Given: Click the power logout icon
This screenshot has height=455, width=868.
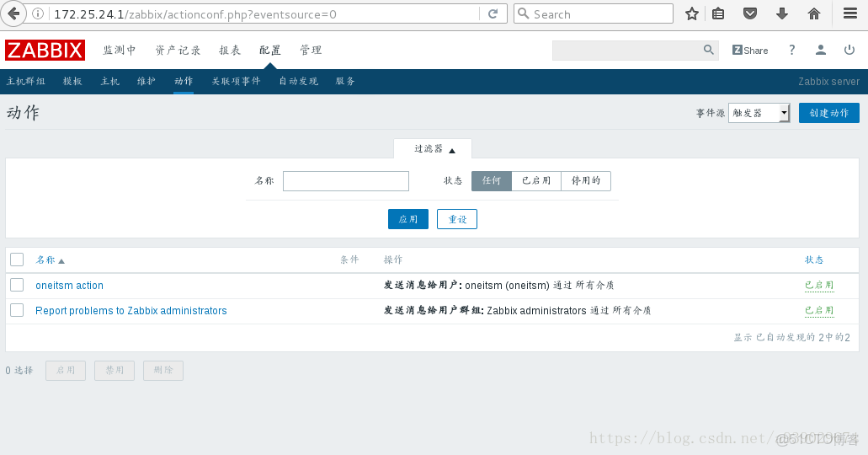Looking at the screenshot, I should coord(849,50).
